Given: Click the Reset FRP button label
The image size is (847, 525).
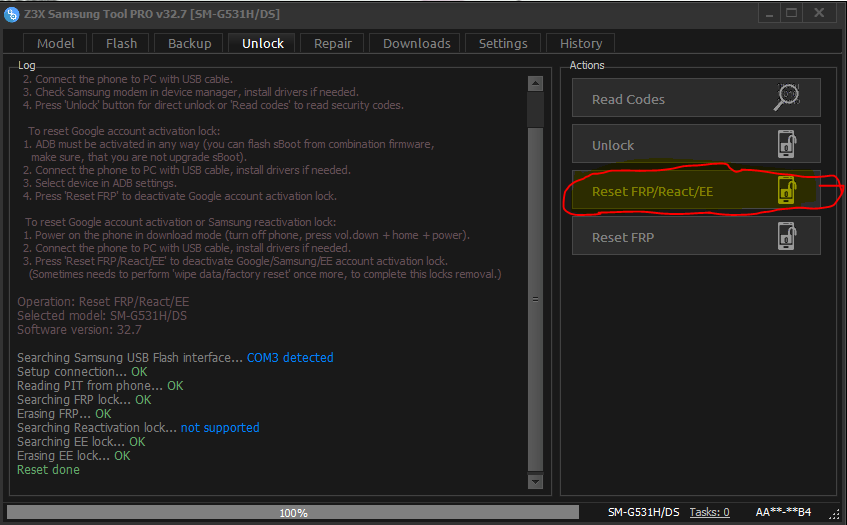Looking at the screenshot, I should (x=623, y=237).
